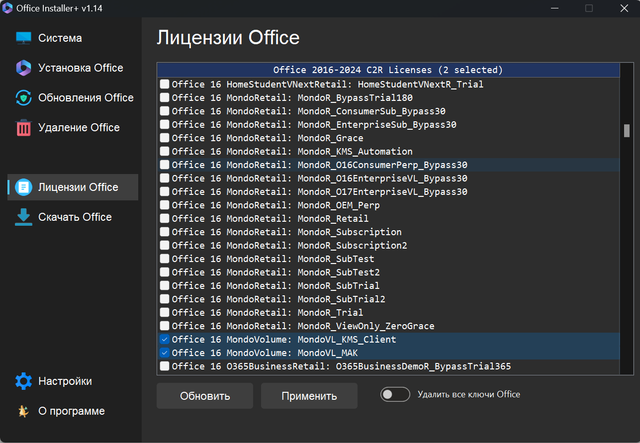Viewport: 640px width, 443px height.
Task: Check MondoR_EnterpriseSub_Bypass30 checkbox
Action: coord(164,125)
